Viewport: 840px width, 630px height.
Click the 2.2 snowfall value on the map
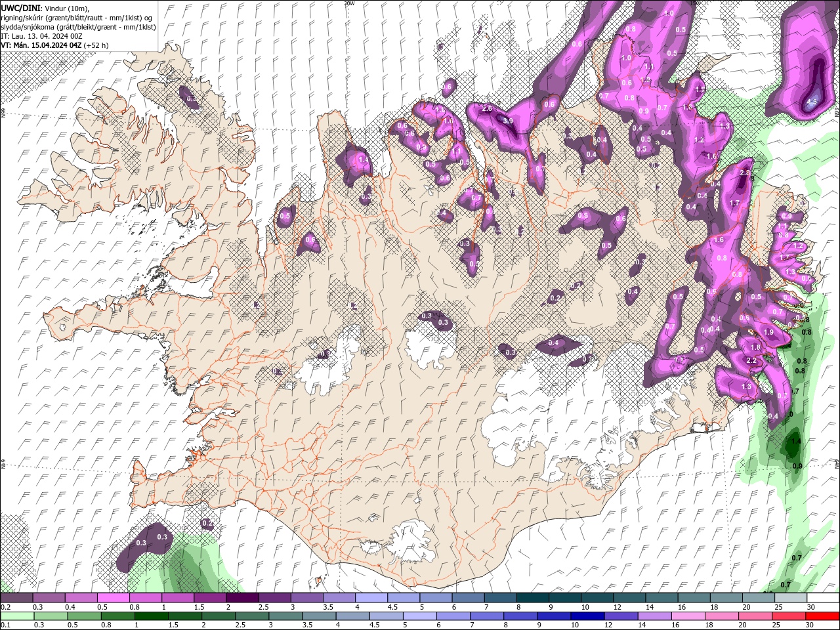click(x=752, y=360)
